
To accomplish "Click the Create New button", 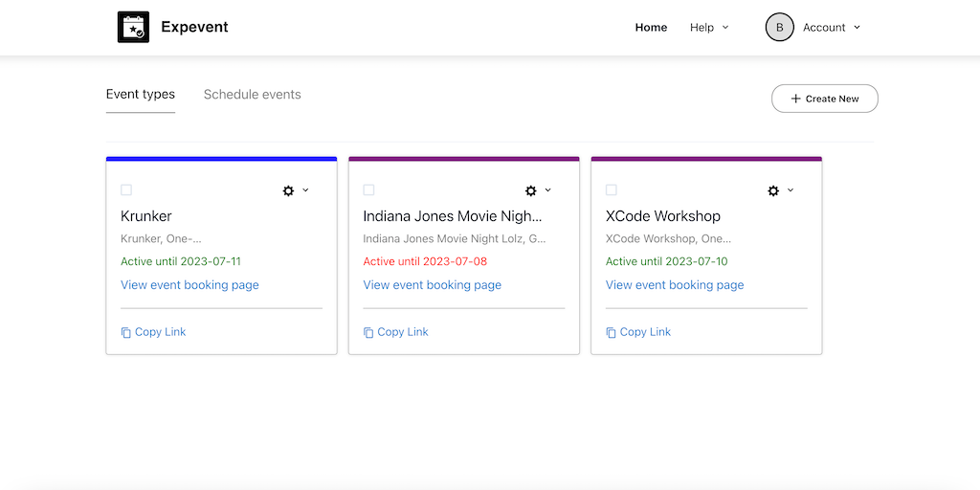I will pyautogui.click(x=824, y=99).
